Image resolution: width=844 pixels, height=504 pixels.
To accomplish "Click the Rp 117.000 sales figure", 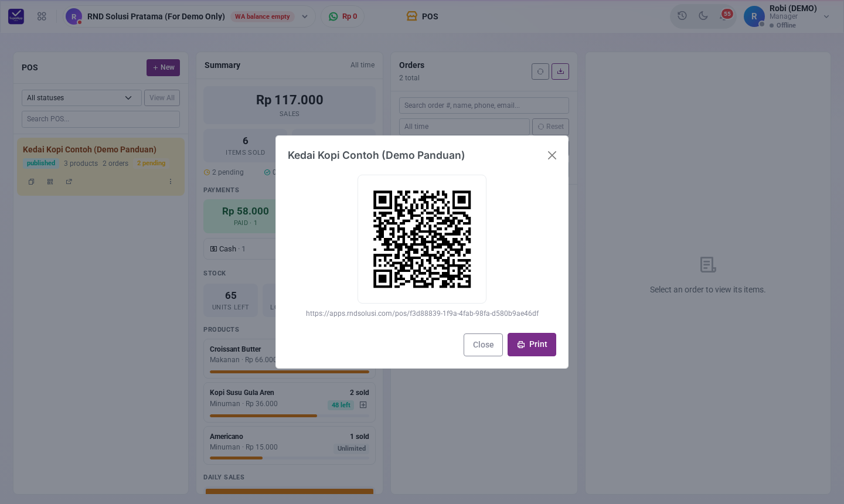I will (x=290, y=100).
